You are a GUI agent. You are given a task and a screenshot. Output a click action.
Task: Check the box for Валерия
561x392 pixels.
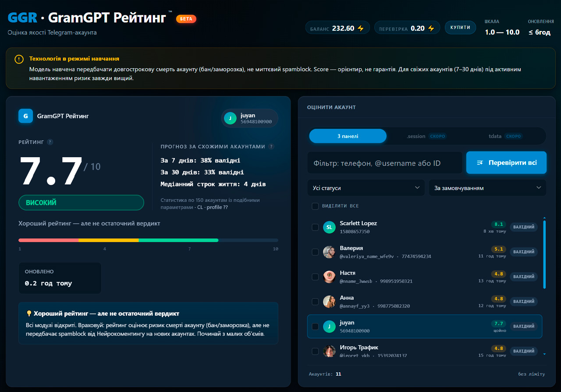[315, 252]
